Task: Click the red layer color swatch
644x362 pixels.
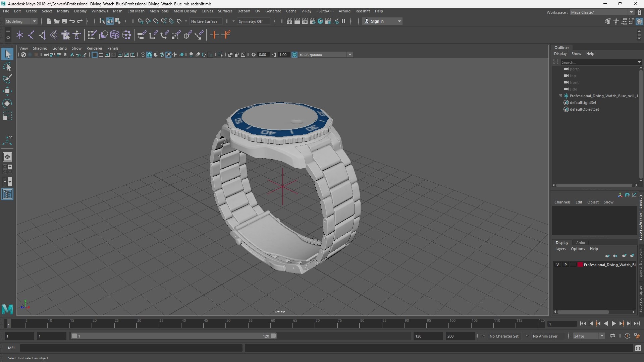Action: 580,265
